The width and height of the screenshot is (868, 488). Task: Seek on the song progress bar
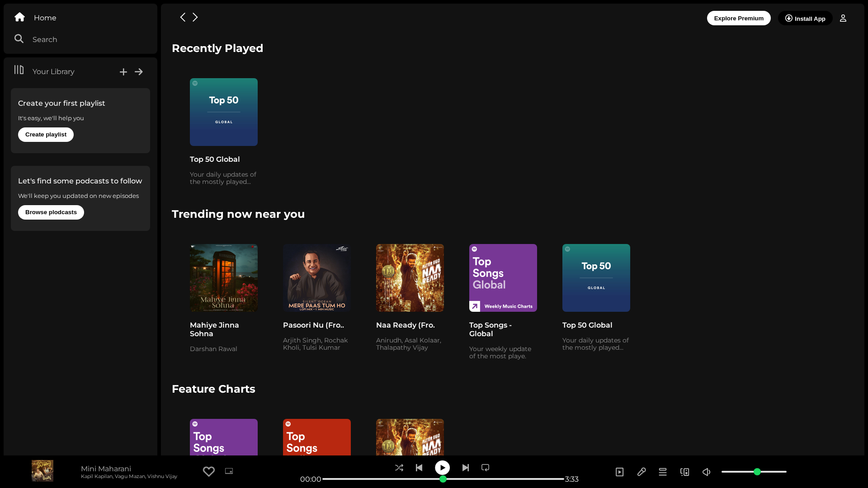tap(443, 479)
